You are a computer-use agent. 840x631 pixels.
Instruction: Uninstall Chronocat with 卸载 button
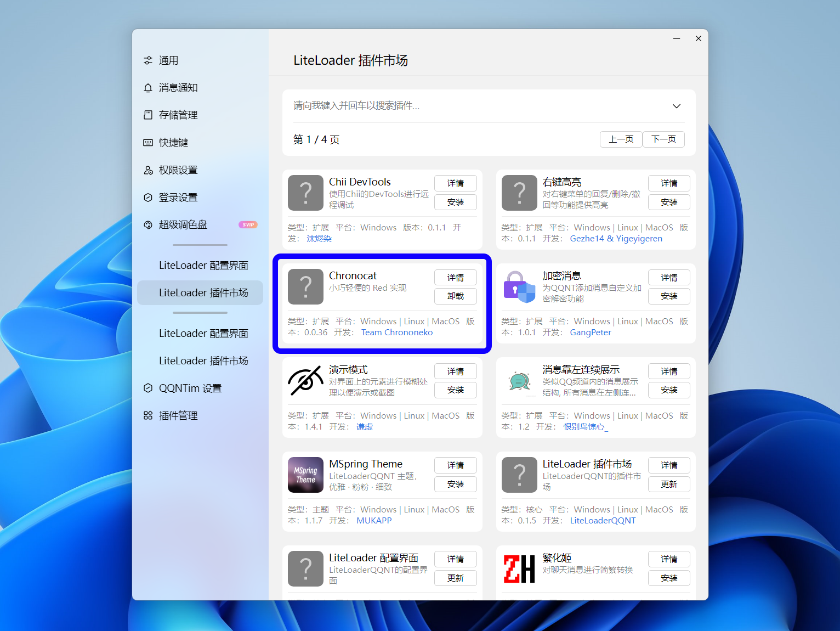click(x=456, y=296)
